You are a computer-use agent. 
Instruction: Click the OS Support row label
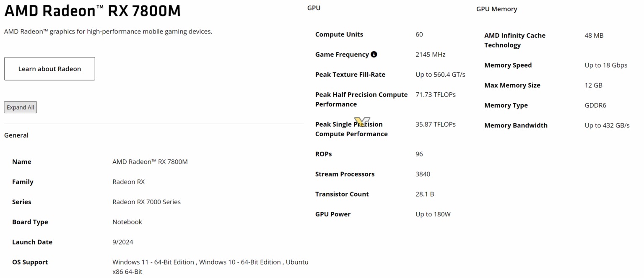[x=30, y=262]
